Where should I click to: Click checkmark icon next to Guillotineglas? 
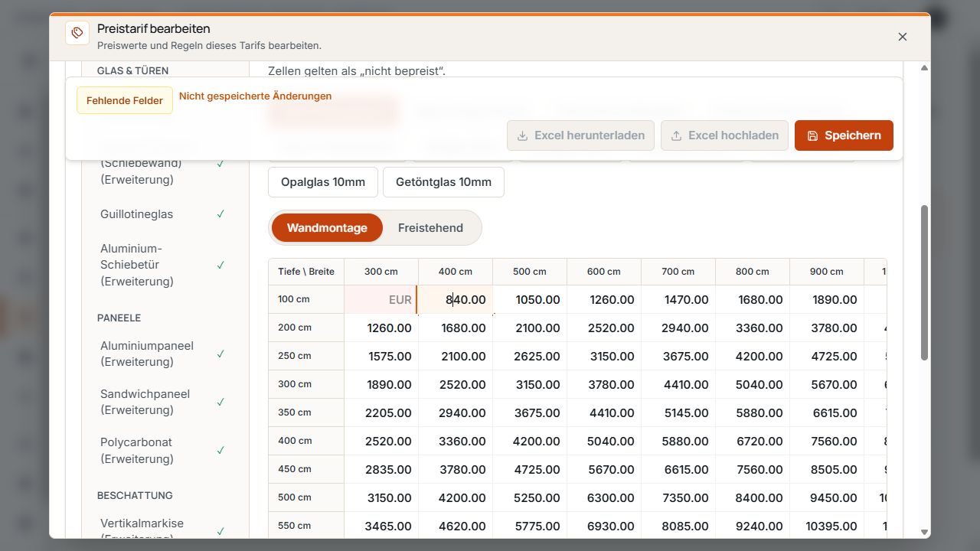220,214
